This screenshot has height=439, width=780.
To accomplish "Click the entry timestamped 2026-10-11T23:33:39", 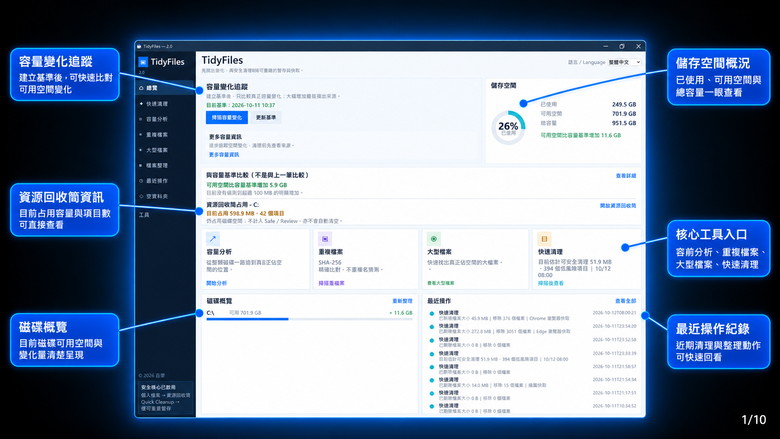I will [532, 355].
